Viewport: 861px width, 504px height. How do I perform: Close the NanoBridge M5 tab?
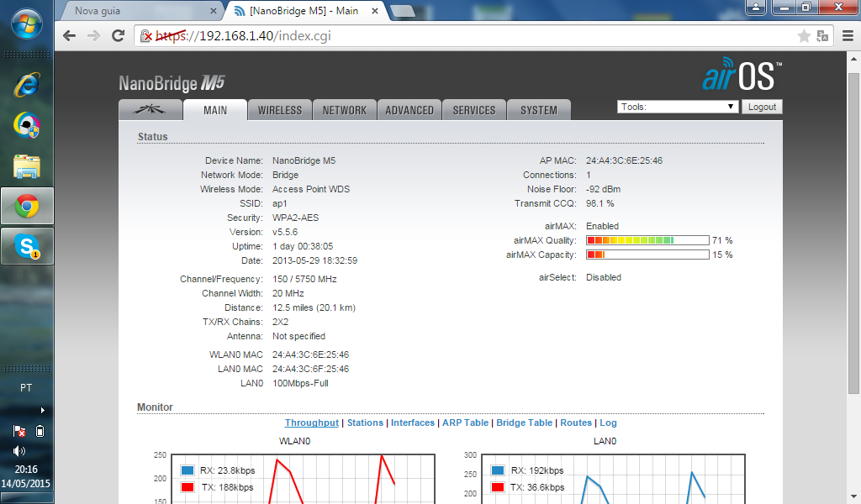click(375, 11)
